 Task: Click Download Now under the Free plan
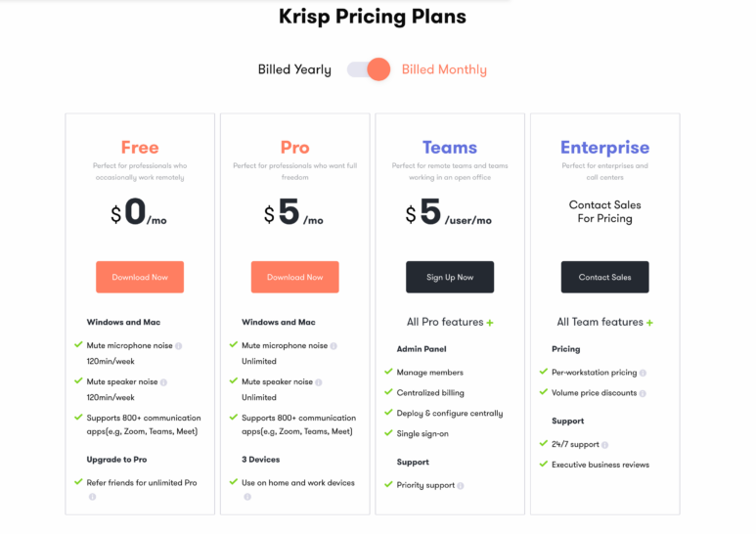pos(140,277)
